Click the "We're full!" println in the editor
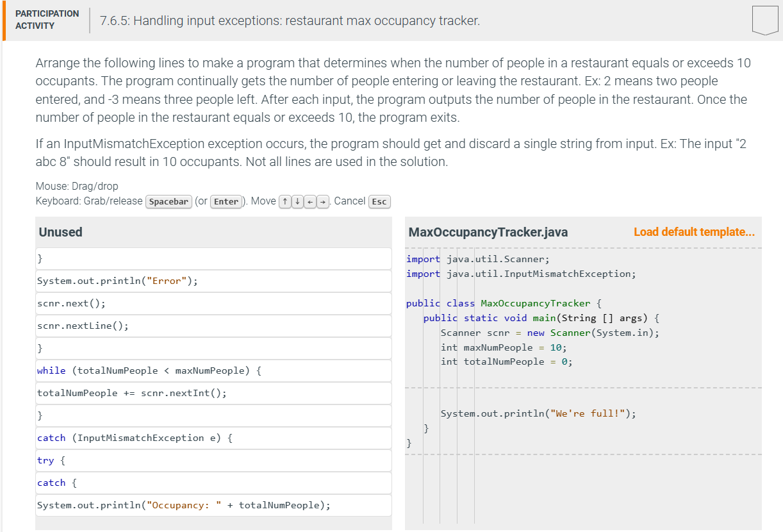The image size is (783, 532). coord(536,413)
